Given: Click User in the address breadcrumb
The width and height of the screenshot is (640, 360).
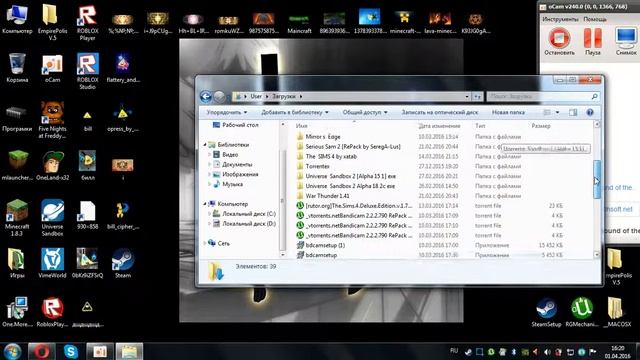Looking at the screenshot, I should [x=256, y=96].
